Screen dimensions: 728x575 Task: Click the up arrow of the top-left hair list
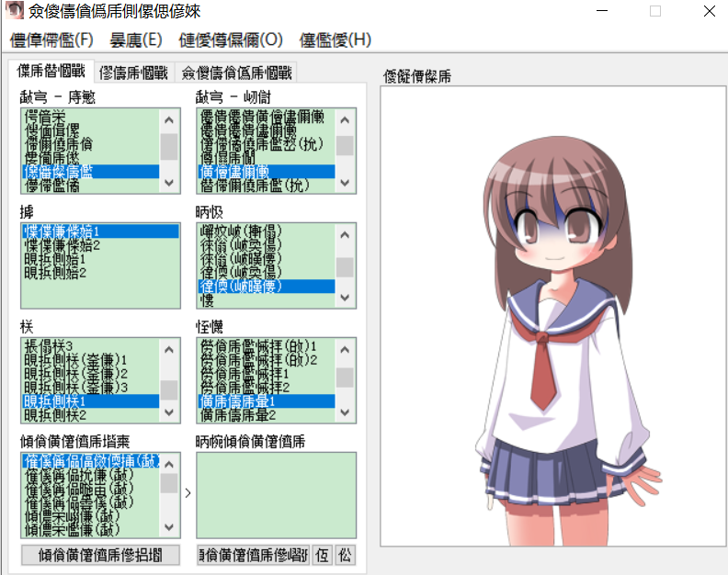point(169,119)
